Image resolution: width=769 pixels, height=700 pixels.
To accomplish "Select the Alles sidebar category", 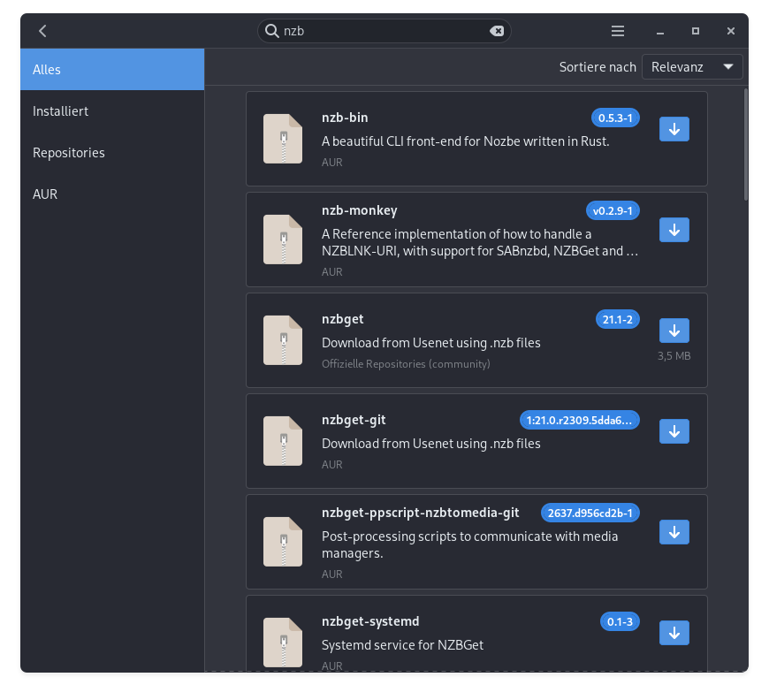I will coord(112,70).
